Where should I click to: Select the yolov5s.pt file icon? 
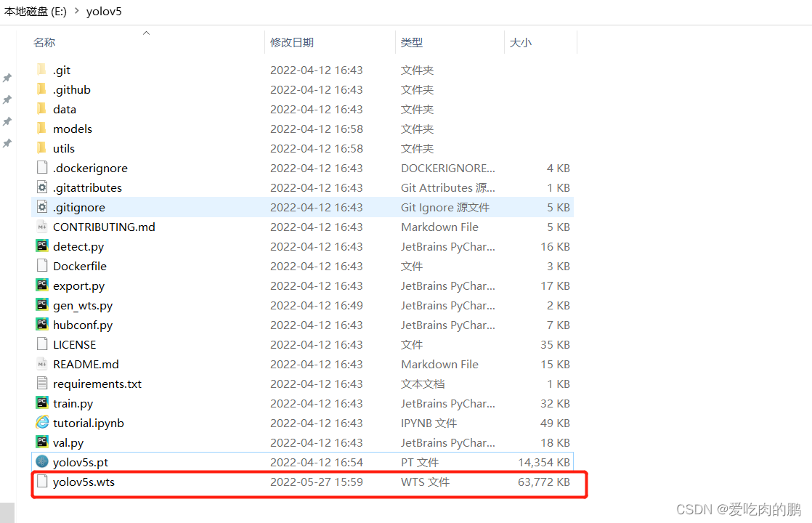coord(42,462)
